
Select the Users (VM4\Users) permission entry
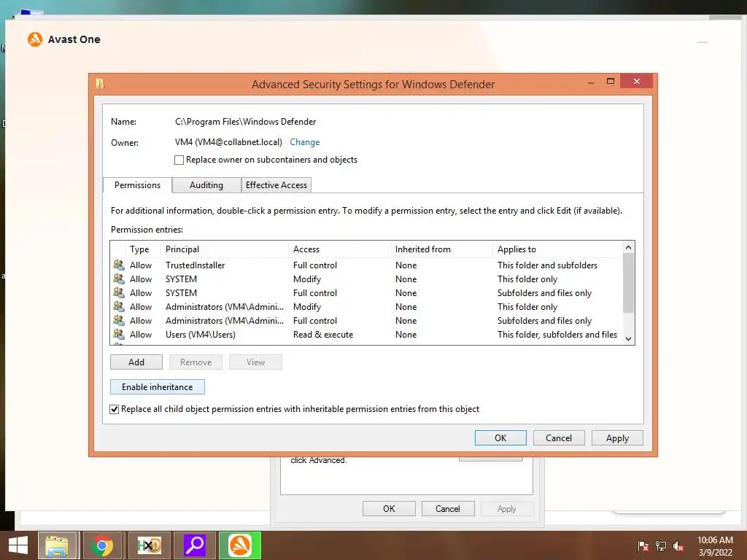point(366,334)
